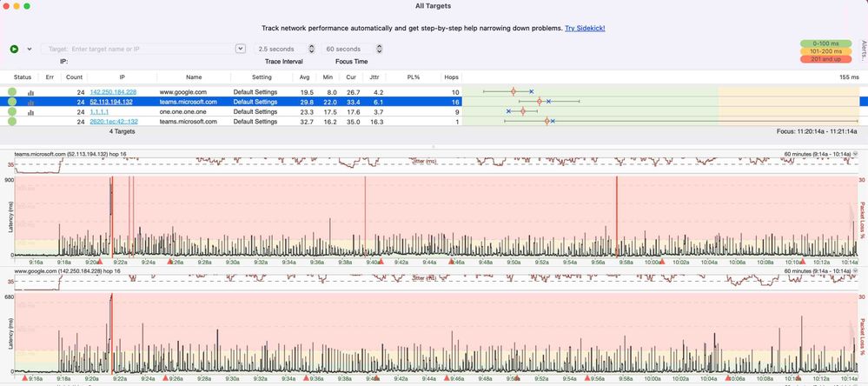Click the blue X marker in 52.113.194.132 row
Image resolution: width=868 pixels, height=386 pixels.
tap(548, 102)
